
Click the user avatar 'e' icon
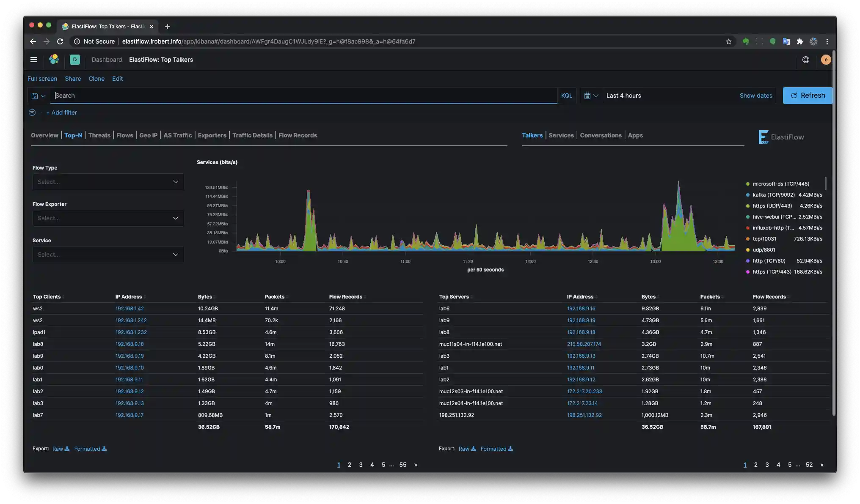(826, 60)
